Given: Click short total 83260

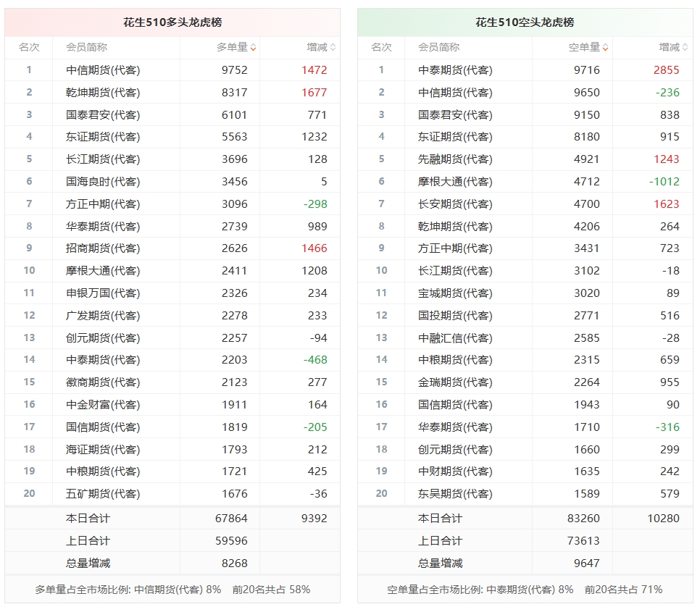Looking at the screenshot, I should (x=583, y=519).
